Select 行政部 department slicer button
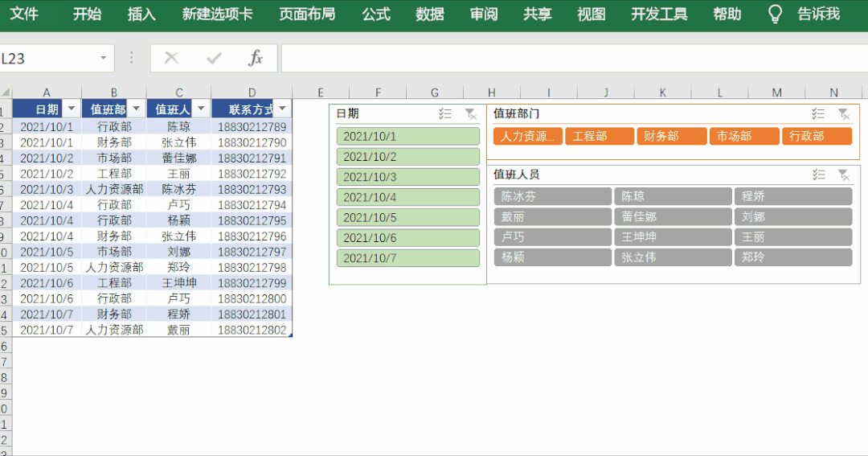 (817, 136)
